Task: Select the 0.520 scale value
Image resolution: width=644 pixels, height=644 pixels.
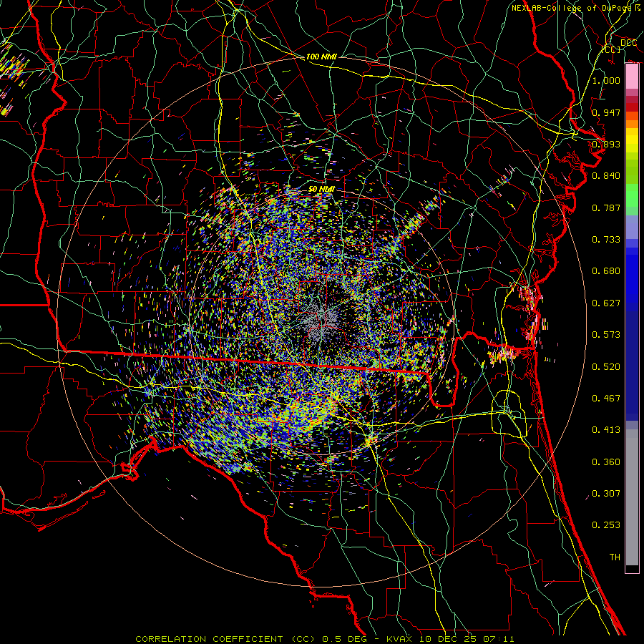Action: [606, 367]
